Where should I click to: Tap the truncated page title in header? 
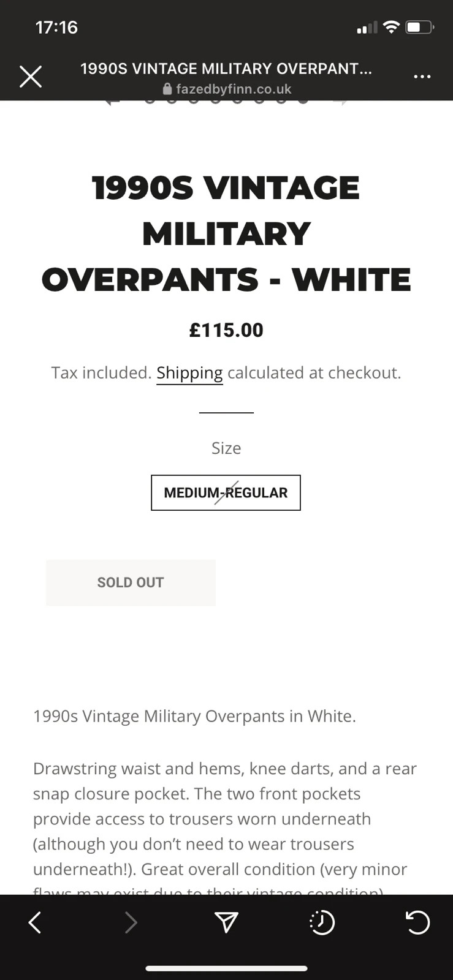[x=226, y=68]
